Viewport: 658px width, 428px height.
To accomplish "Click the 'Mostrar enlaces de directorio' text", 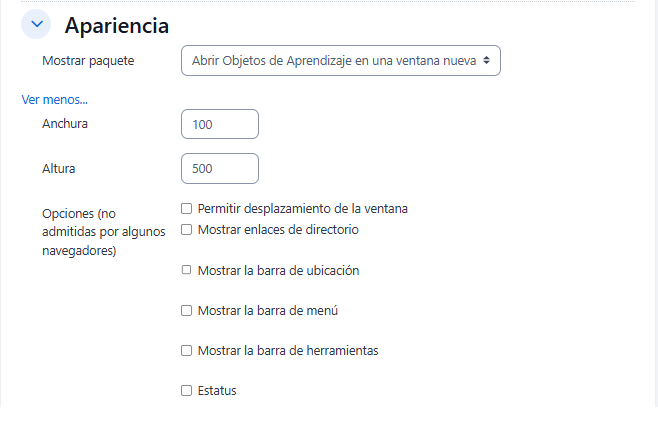I will 278,229.
